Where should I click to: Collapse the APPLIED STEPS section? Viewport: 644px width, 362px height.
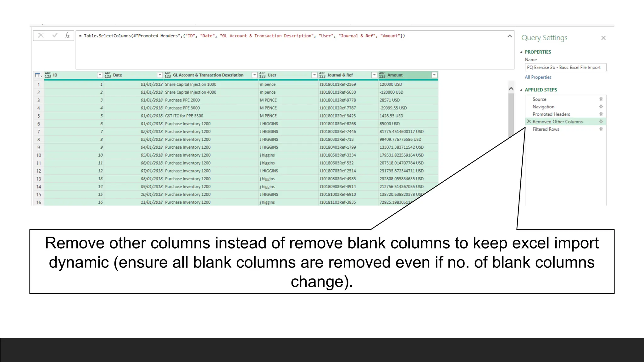(x=521, y=90)
